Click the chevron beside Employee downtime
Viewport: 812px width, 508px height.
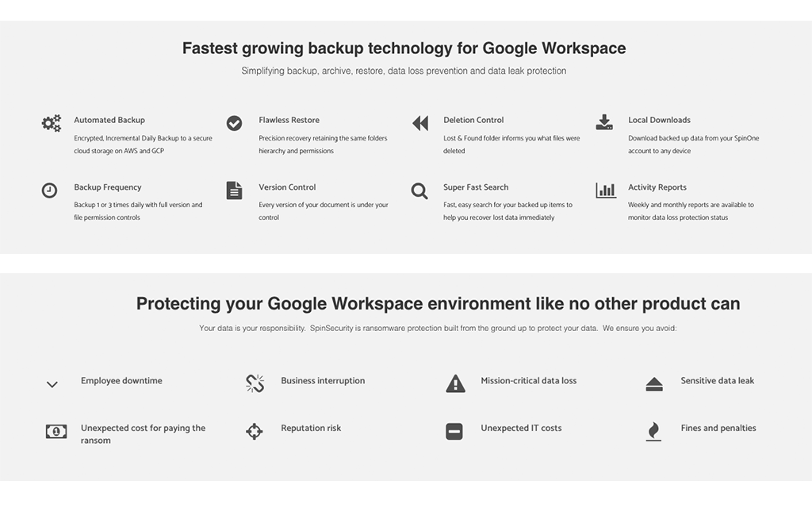(x=52, y=385)
